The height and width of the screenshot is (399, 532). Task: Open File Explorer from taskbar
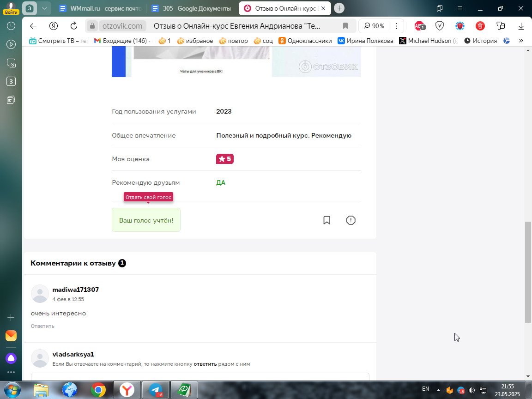(x=41, y=390)
